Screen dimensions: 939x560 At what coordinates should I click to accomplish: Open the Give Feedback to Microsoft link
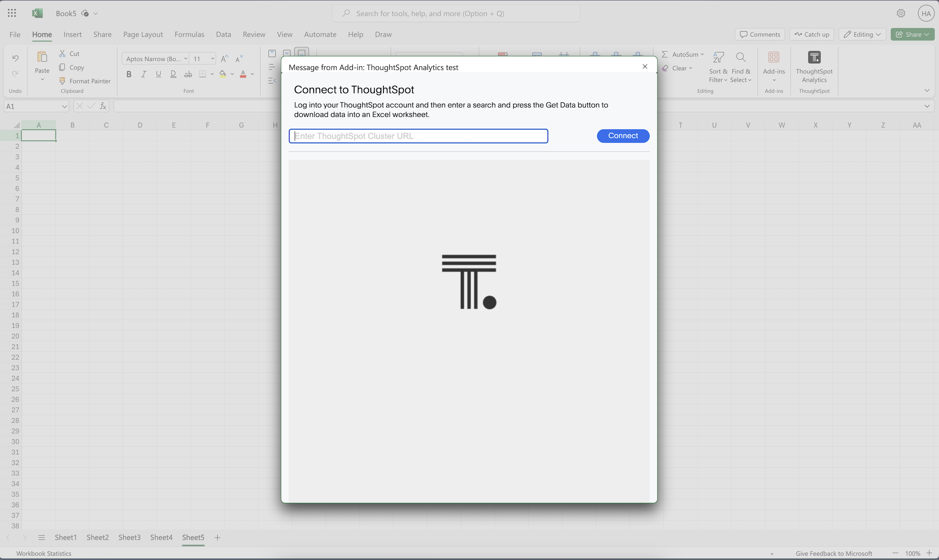pos(833,553)
